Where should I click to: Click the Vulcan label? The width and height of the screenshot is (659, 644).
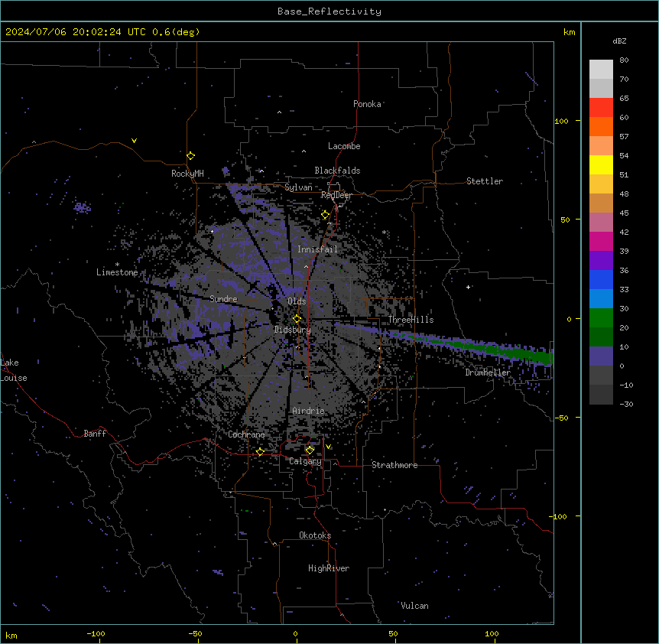[414, 606]
